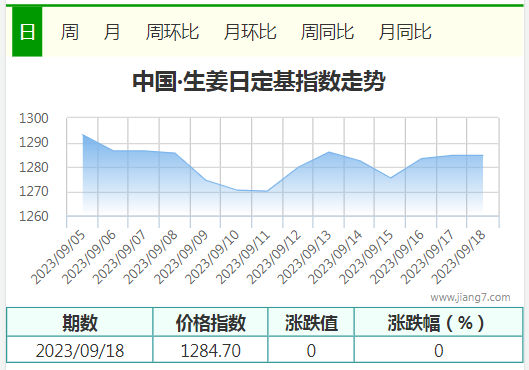Click the 2023/09/09 x-axis date label
This screenshot has width=529, height=370.
point(181,257)
